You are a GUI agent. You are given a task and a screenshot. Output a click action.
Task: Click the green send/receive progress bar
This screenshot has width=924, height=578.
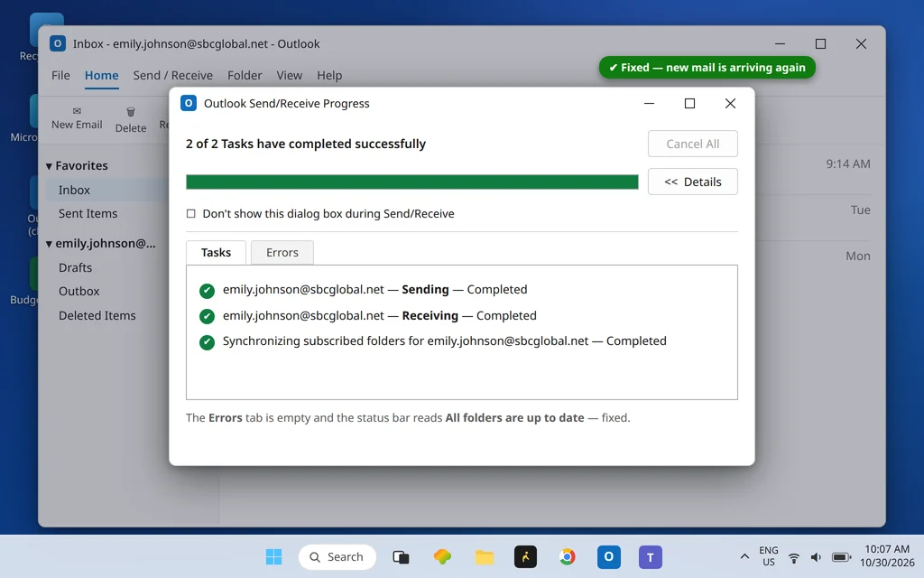pos(411,182)
